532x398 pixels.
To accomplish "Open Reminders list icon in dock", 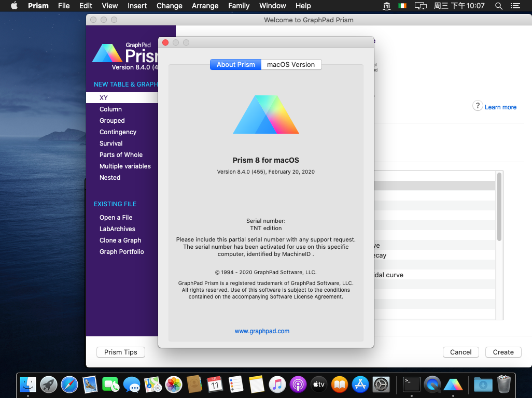I will click(236, 385).
